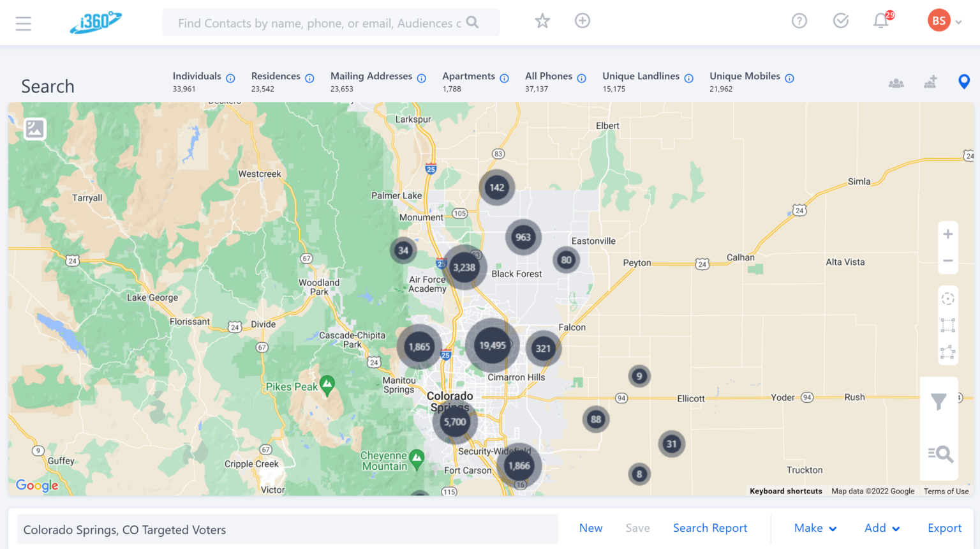This screenshot has height=549, width=980.
Task: Select the blue map pin view icon
Action: coord(964,82)
